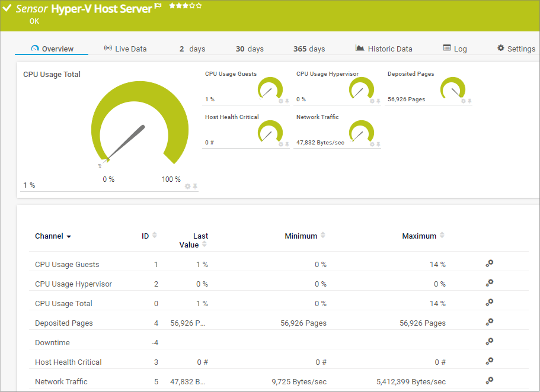Open gear settings on Host Health Critical gauge

[281, 143]
